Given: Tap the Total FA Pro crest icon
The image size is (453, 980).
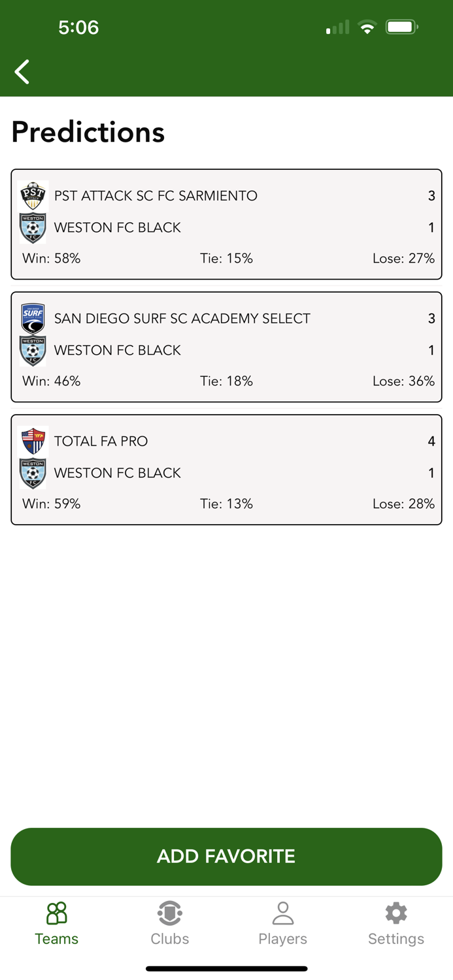Looking at the screenshot, I should tap(33, 441).
